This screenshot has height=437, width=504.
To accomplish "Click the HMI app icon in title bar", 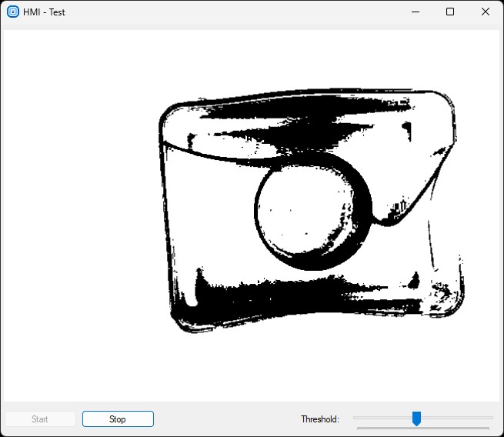I will click(x=12, y=12).
